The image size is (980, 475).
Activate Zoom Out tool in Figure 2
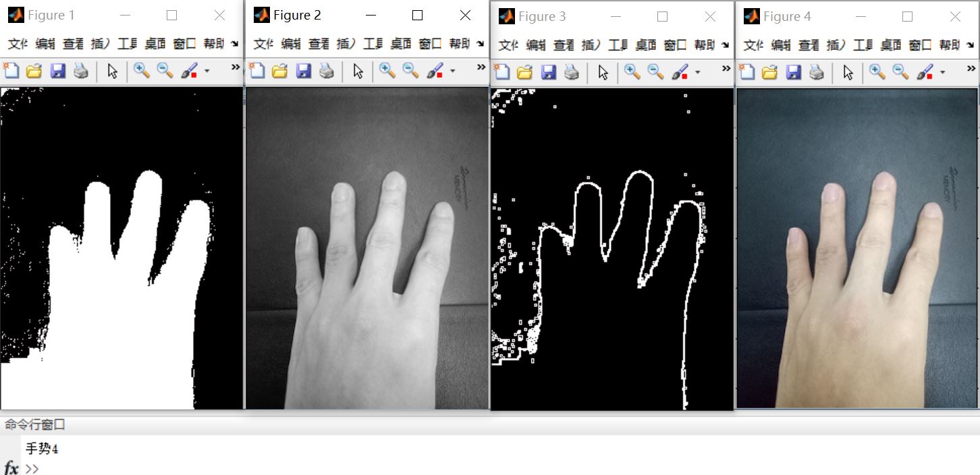[x=410, y=70]
